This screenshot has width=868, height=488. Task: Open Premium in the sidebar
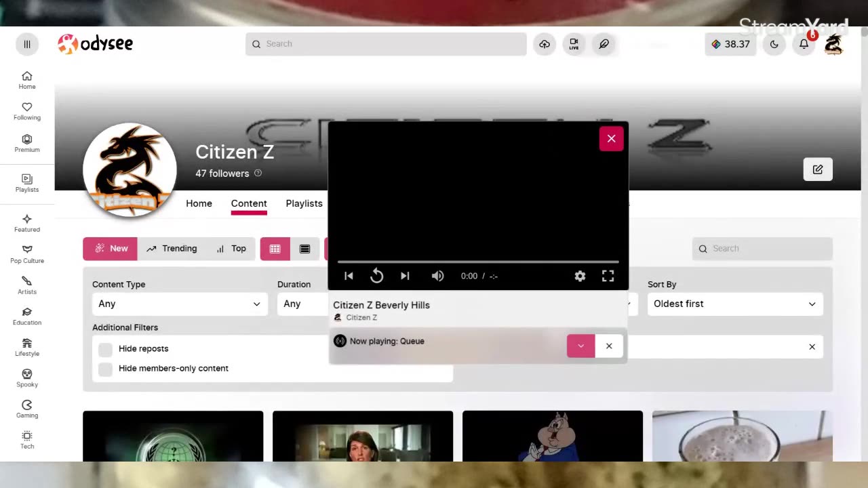27,144
